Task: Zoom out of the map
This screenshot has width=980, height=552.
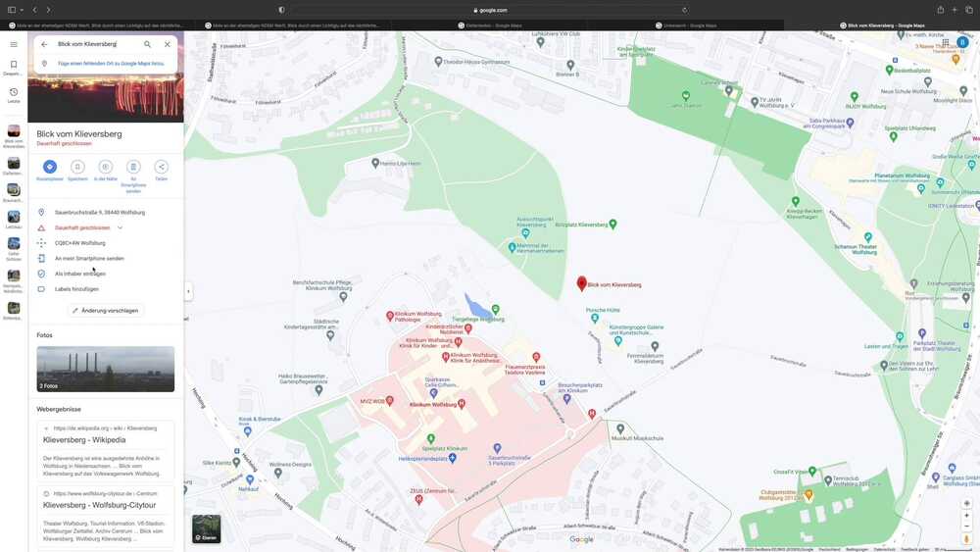Action: point(966,527)
